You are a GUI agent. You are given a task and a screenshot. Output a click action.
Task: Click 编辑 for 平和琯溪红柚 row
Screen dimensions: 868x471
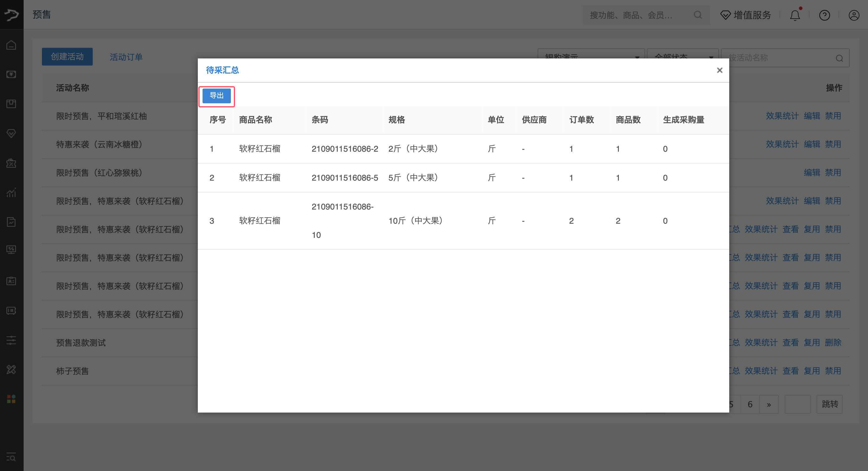[x=812, y=116]
